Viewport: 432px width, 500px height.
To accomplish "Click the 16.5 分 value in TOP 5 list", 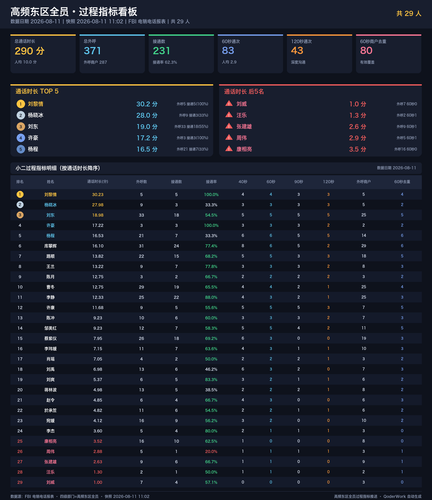I will point(147,150).
